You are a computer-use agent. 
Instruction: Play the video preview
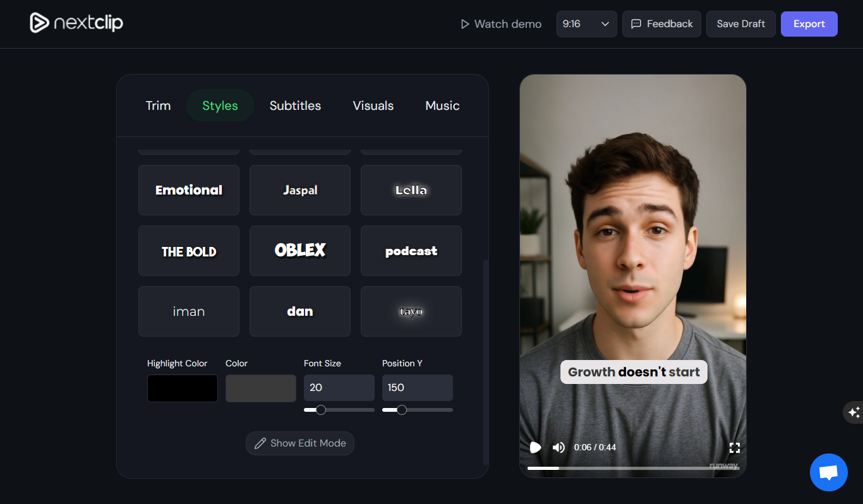point(535,447)
